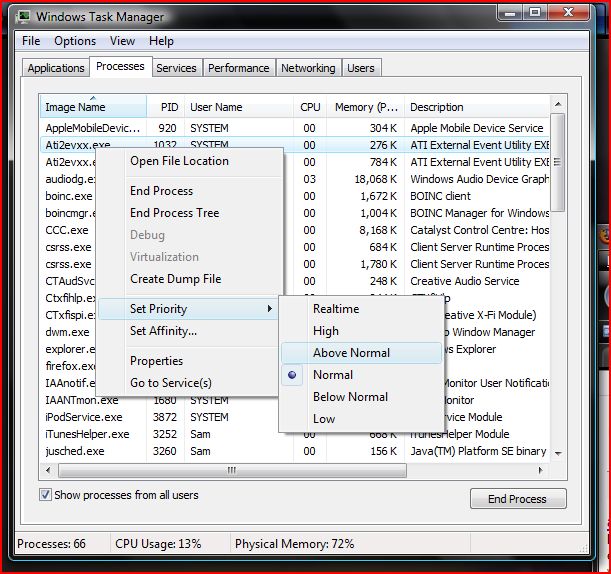Switch to the Users tab

pyautogui.click(x=361, y=68)
